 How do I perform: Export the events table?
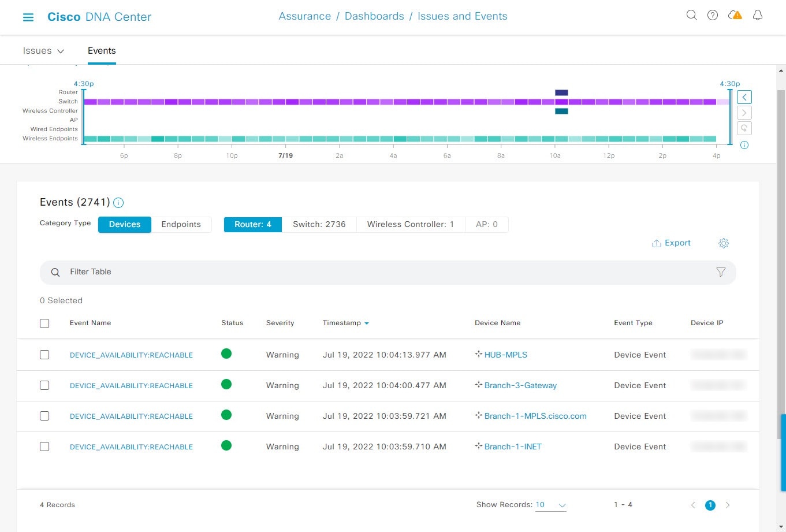coord(671,243)
